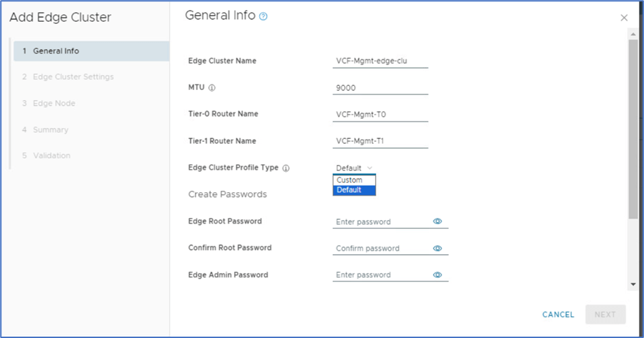Show the Edge Root Password text

(437, 221)
